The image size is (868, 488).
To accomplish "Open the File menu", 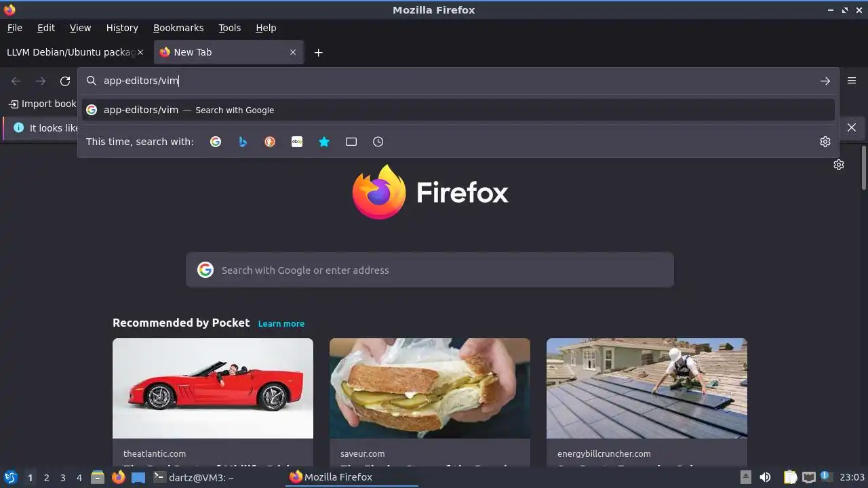I will click(15, 28).
